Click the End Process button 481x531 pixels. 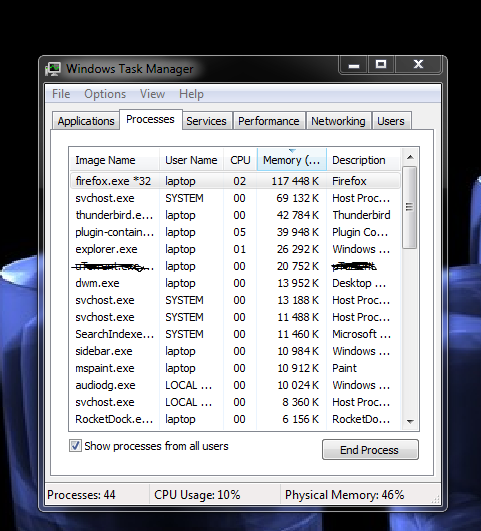[x=370, y=450]
